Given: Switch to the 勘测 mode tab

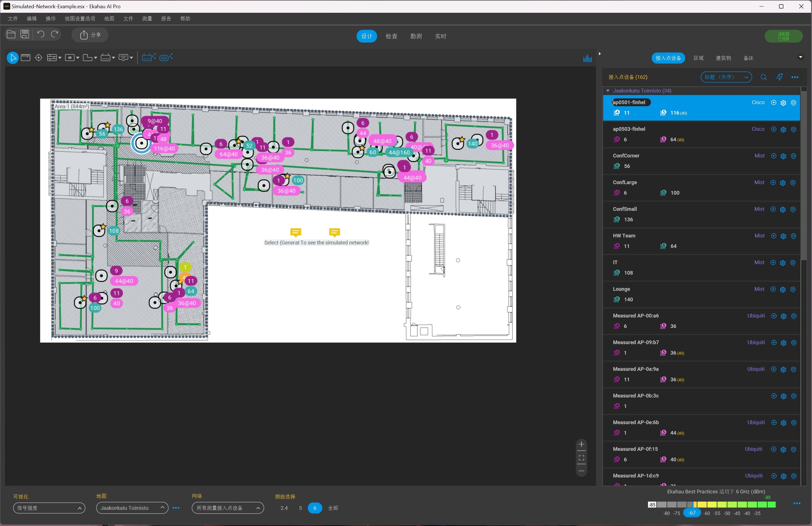Looking at the screenshot, I should click(x=416, y=36).
